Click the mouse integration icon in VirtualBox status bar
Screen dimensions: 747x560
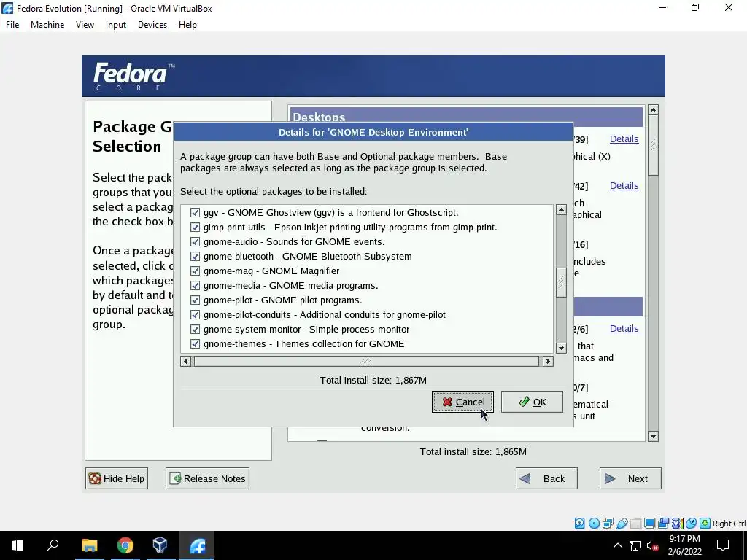[x=692, y=524]
